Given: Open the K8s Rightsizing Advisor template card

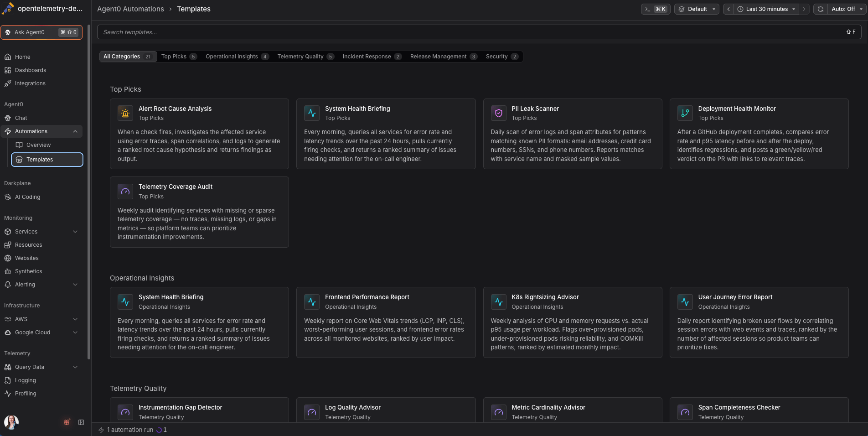Looking at the screenshot, I should (573, 322).
